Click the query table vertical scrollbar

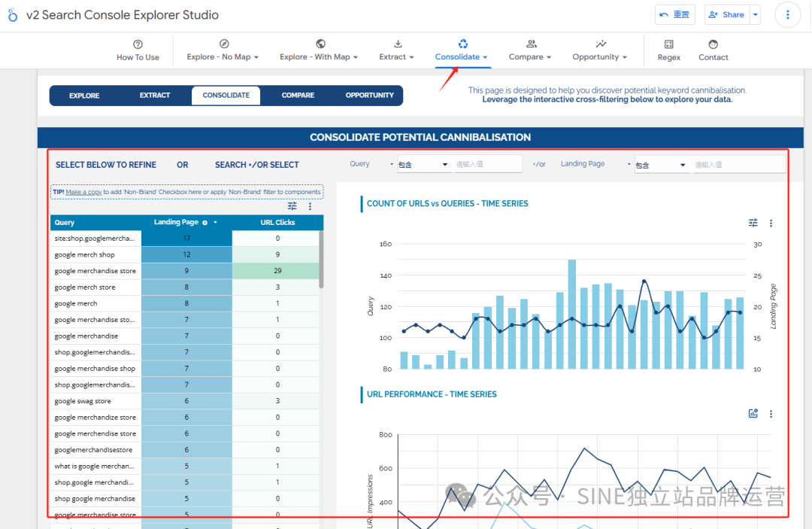321,260
